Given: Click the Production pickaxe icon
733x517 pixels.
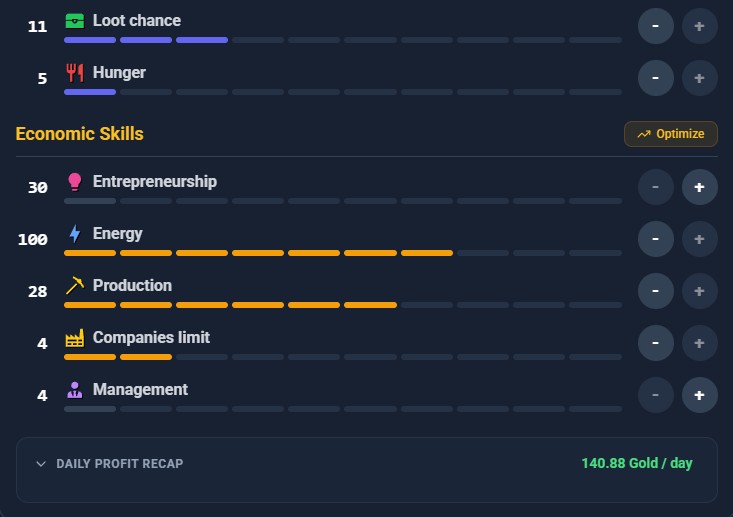Looking at the screenshot, I should (x=75, y=286).
